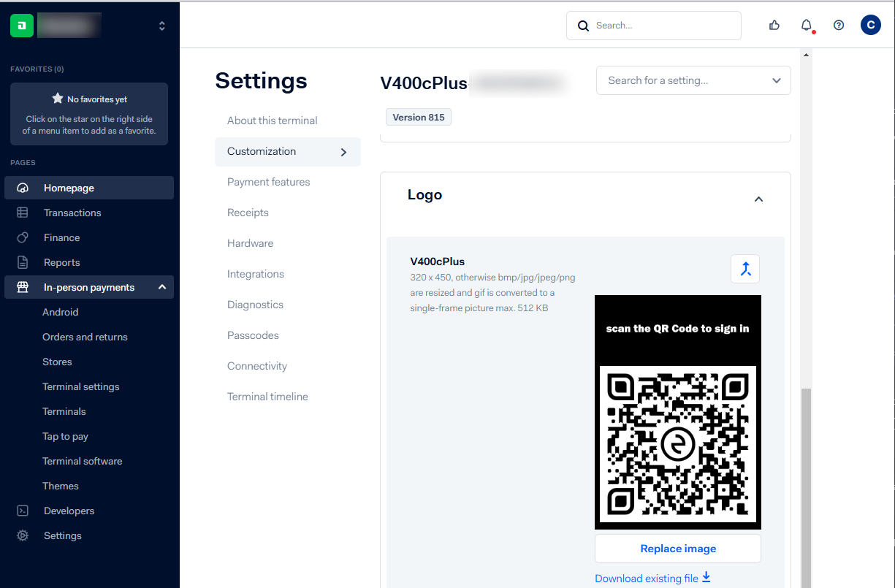Open Receipts settings

click(x=248, y=213)
